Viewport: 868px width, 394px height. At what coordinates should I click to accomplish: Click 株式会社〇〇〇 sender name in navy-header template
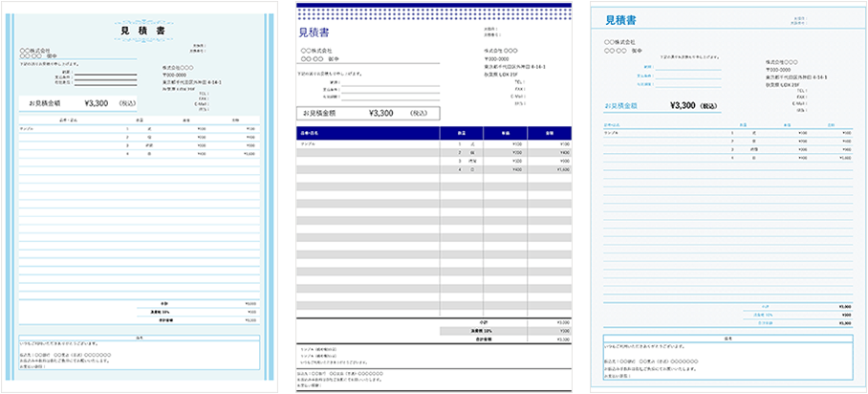coord(497,51)
